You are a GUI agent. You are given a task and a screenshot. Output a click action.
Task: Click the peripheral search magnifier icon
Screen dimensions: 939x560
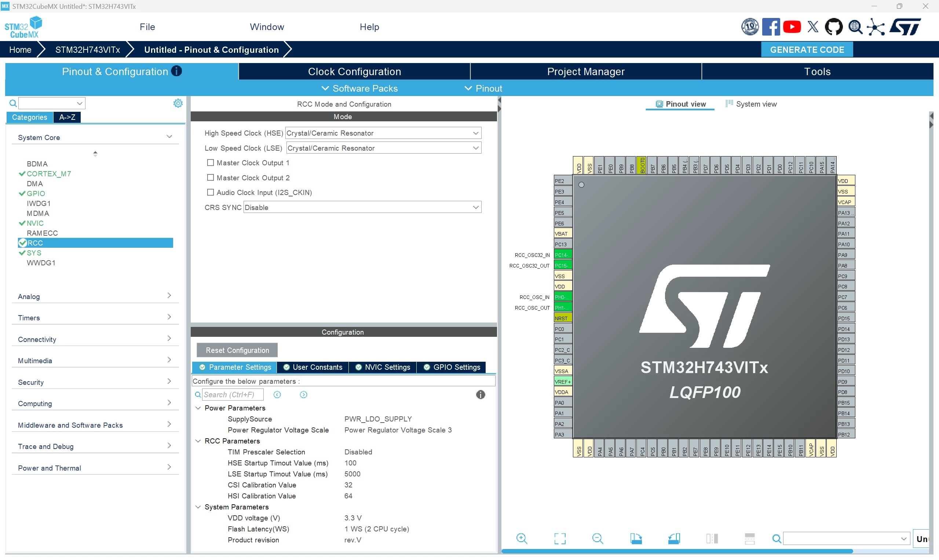coord(13,103)
